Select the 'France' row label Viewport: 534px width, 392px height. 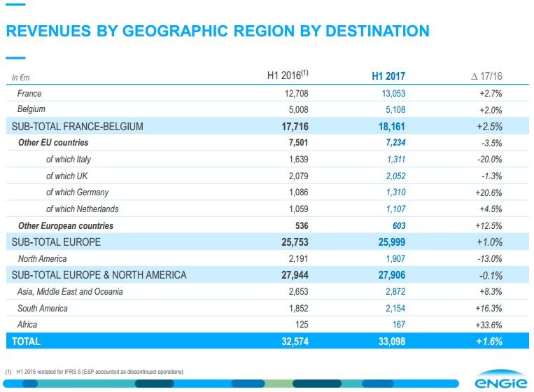[x=29, y=93]
